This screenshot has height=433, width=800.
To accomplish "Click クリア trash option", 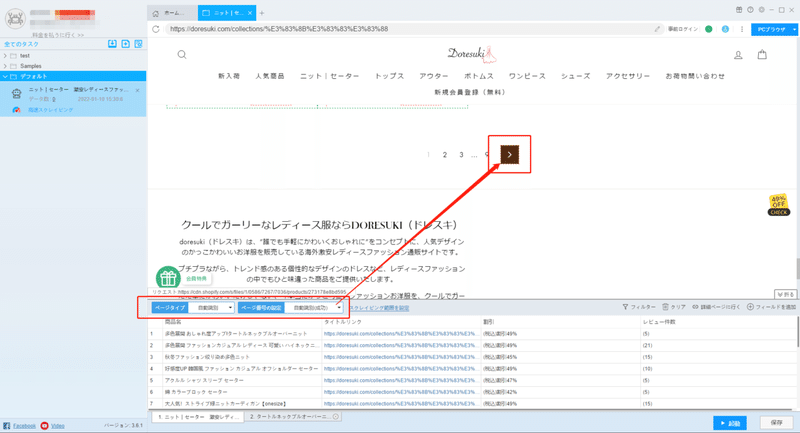I will click(x=674, y=307).
